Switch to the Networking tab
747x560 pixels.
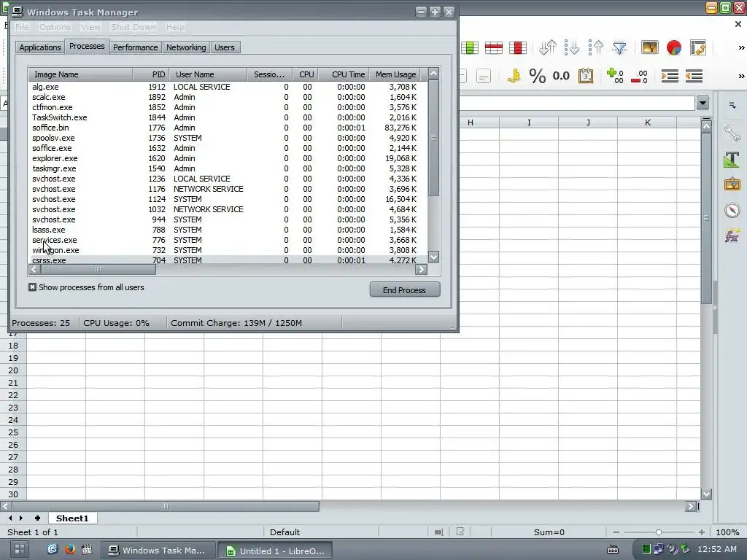186,47
